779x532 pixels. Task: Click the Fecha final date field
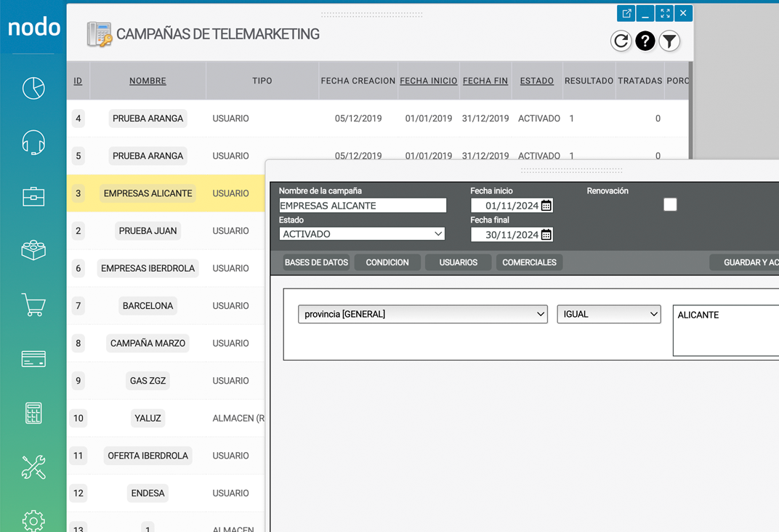512,235
